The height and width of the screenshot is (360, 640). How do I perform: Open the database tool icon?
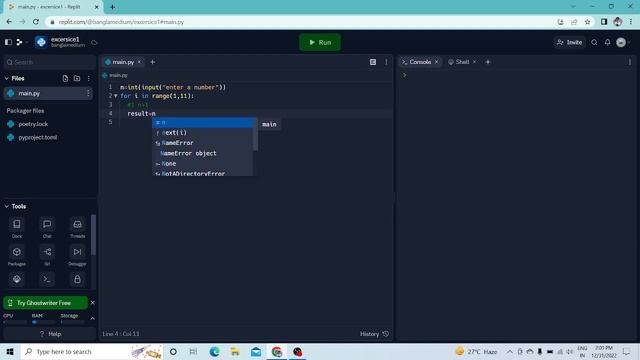17,279
